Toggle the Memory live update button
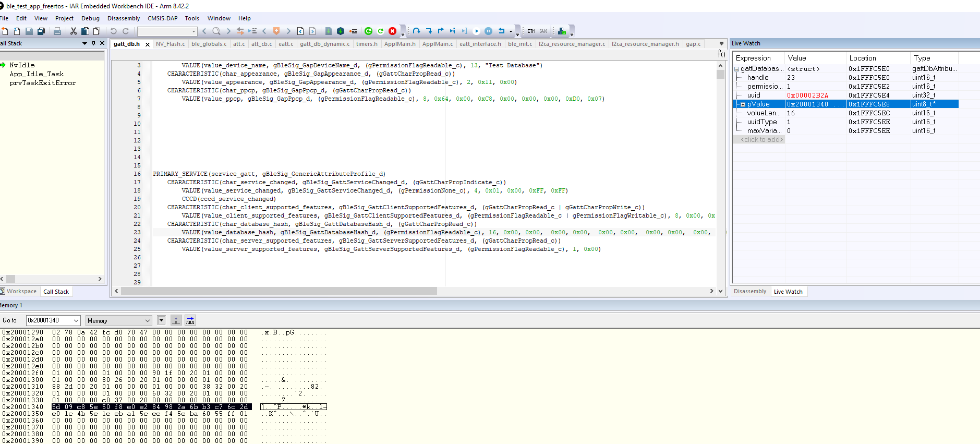The width and height of the screenshot is (980, 444). click(190, 320)
